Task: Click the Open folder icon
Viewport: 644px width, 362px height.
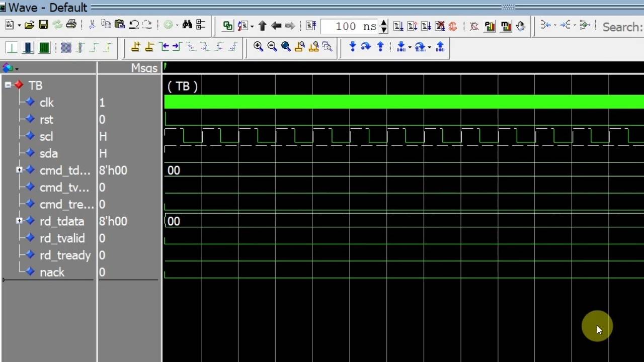Action: click(29, 25)
